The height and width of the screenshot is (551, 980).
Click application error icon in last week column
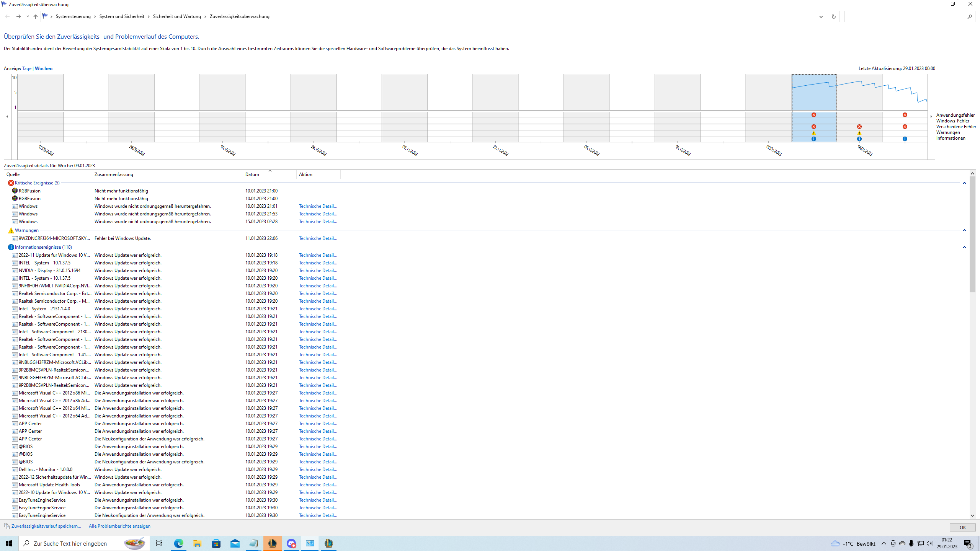(x=905, y=115)
